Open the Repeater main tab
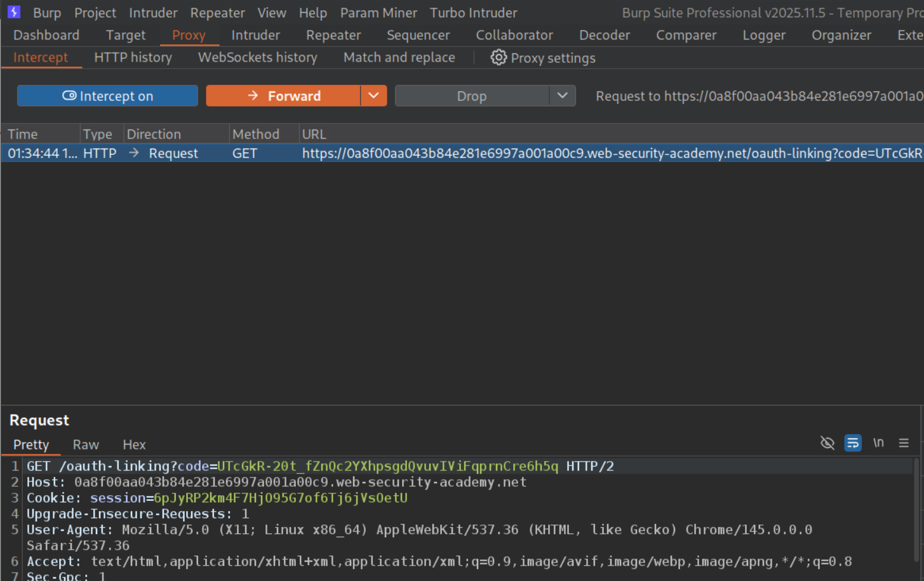Image resolution: width=924 pixels, height=581 pixels. click(x=333, y=36)
